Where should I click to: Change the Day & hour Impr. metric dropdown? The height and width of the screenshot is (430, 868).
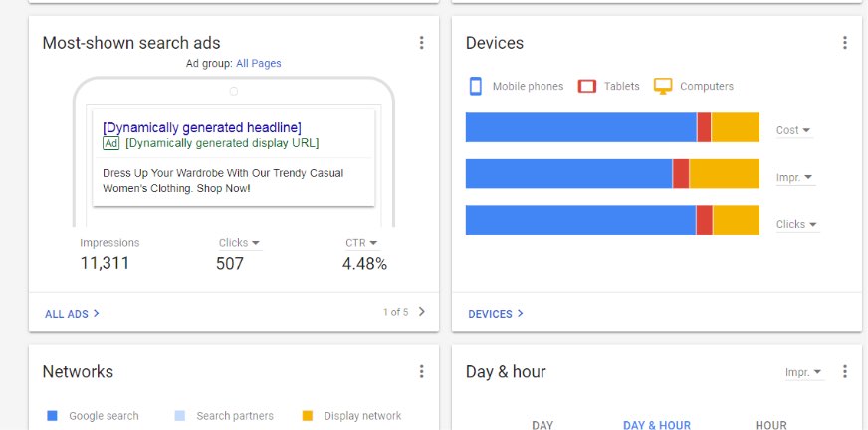coord(803,372)
